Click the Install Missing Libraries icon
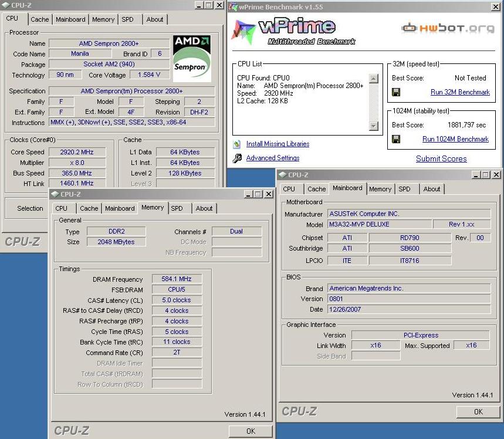 coord(237,144)
